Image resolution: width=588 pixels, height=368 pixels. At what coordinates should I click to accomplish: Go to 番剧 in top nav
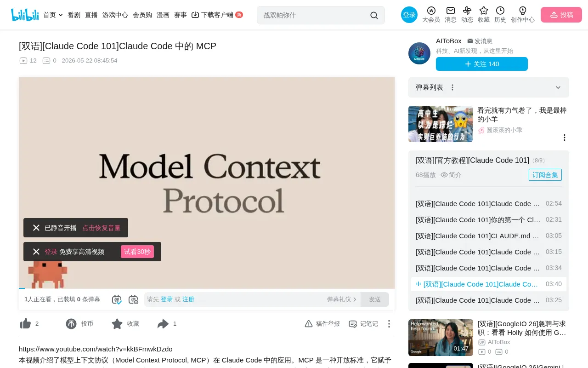74,15
